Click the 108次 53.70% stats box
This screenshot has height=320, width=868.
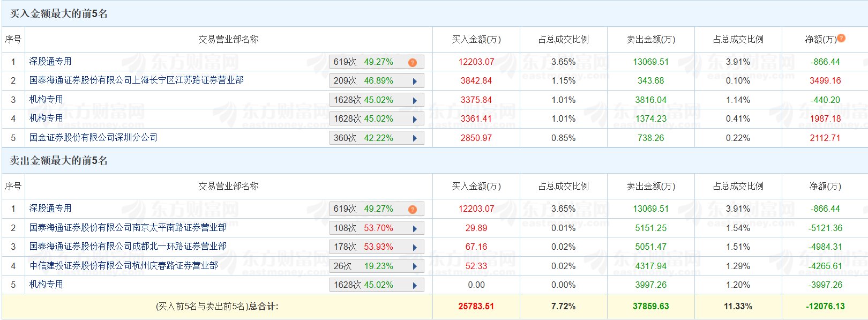[x=377, y=228]
